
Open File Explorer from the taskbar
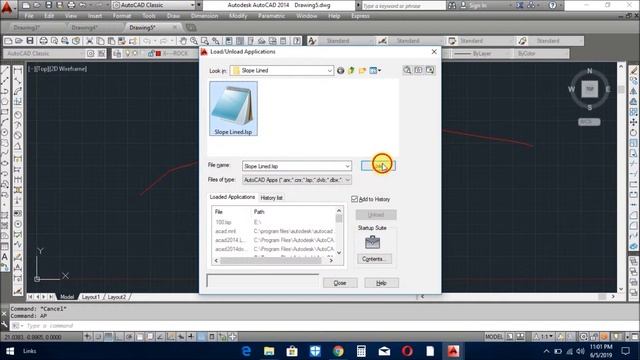269,351
